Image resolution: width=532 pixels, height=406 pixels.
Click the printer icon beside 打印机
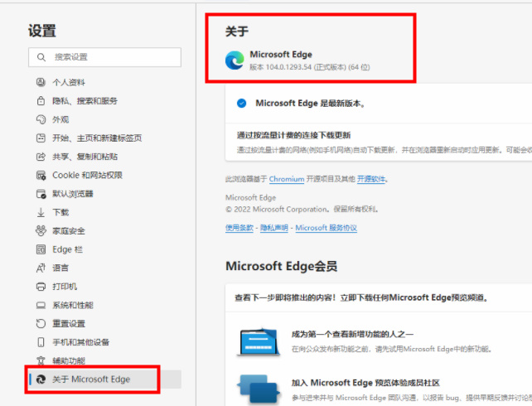[41, 287]
